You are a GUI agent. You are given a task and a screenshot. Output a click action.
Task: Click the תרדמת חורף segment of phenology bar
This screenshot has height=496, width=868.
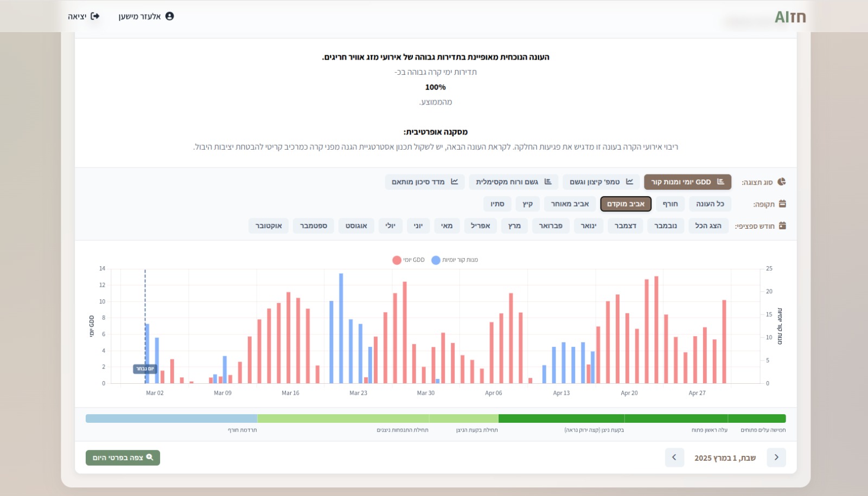(171, 418)
